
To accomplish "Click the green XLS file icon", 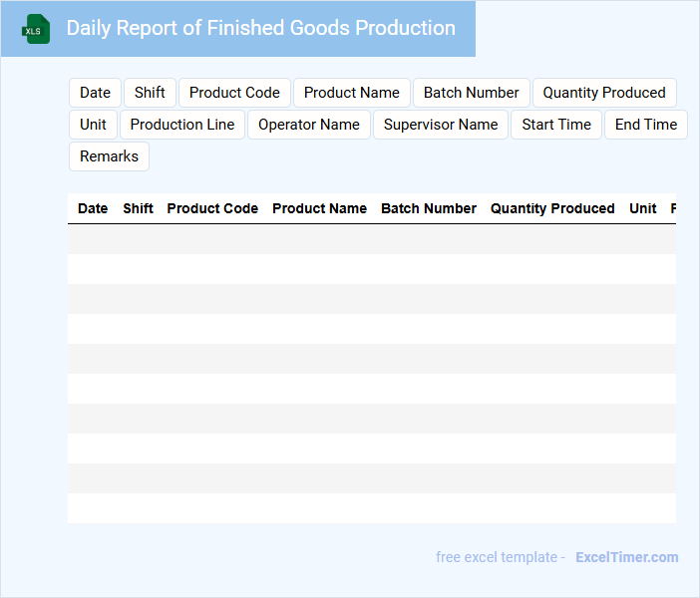I will tap(37, 29).
